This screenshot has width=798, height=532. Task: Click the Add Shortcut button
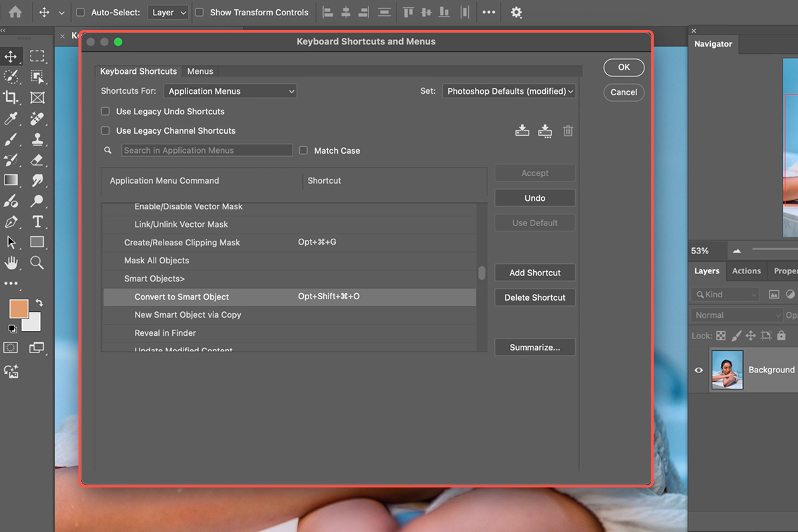[535, 273]
